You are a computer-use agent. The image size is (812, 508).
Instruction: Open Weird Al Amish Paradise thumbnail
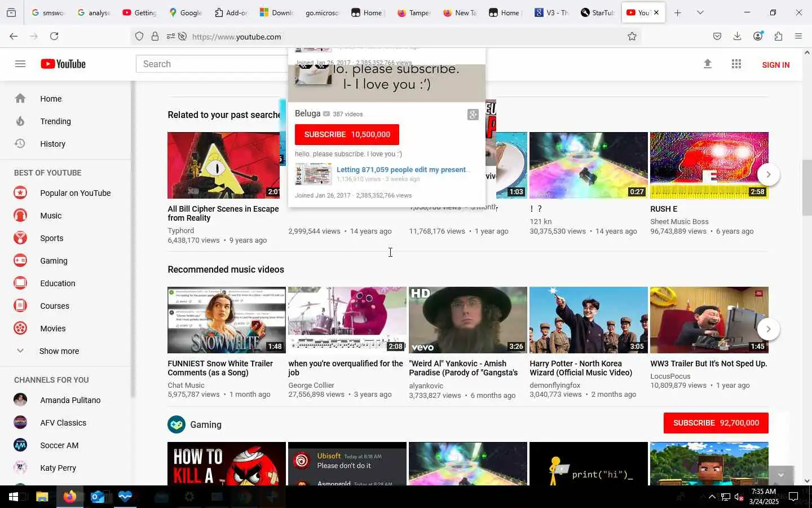coord(468,320)
